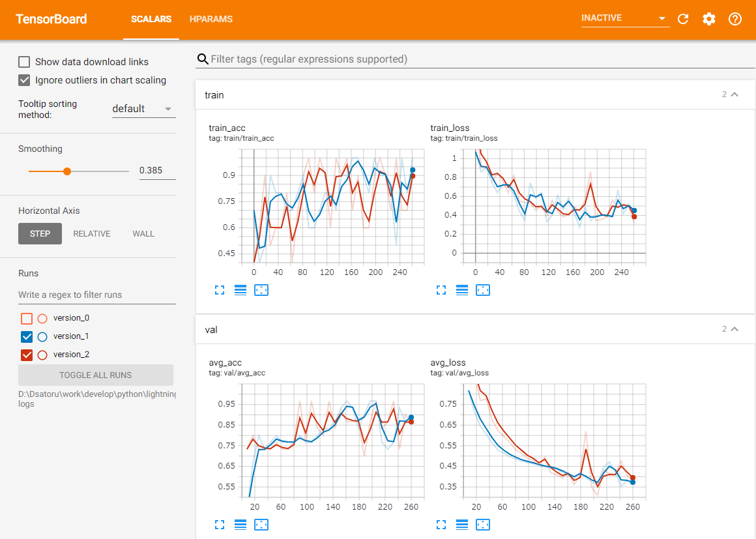
Task: Expand the train_loss chart to full size
Action: [x=441, y=290]
